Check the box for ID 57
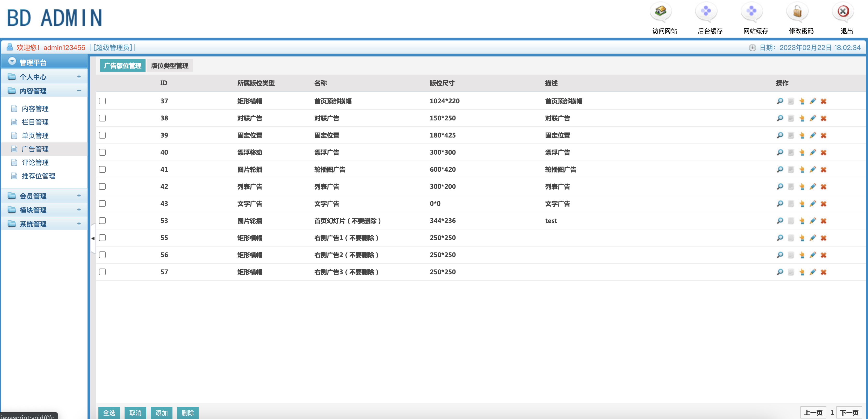868x419 pixels. [x=103, y=272]
